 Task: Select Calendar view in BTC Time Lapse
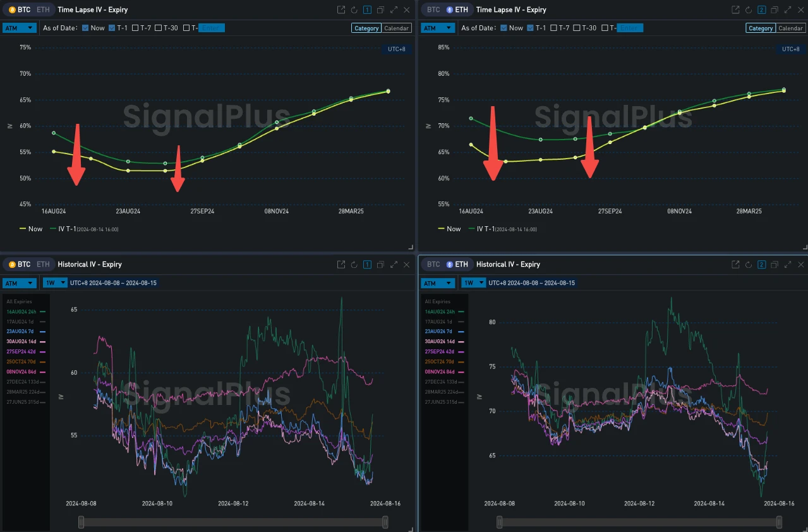(x=397, y=28)
